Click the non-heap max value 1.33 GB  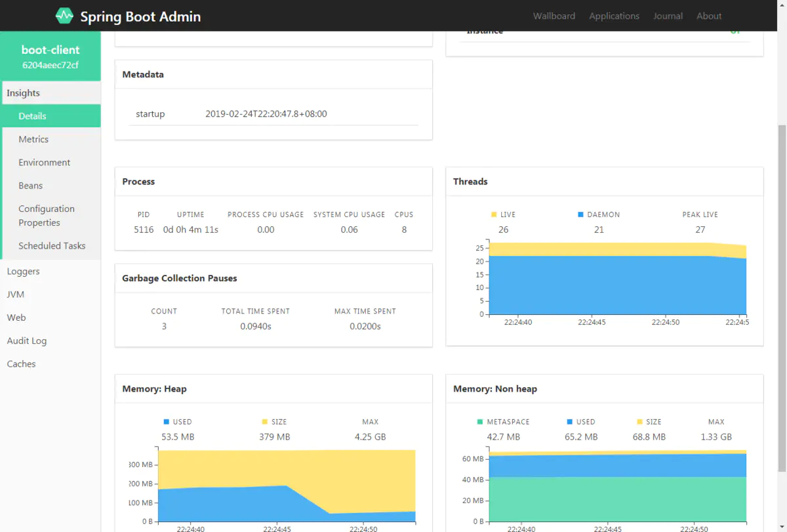[716, 437]
